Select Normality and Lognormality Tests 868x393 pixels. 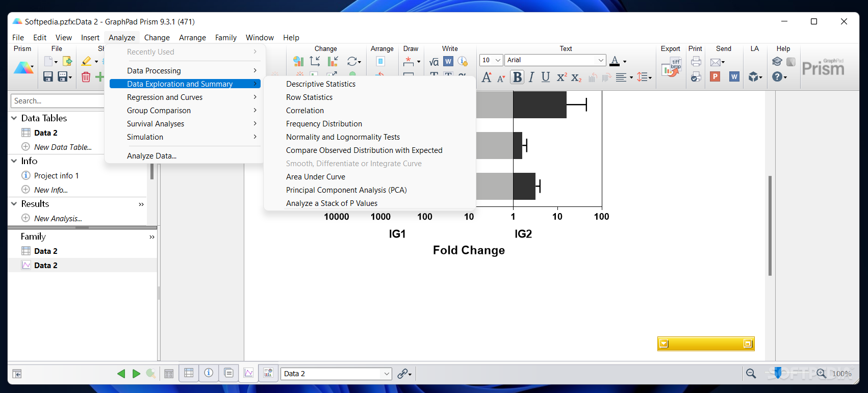tap(343, 137)
